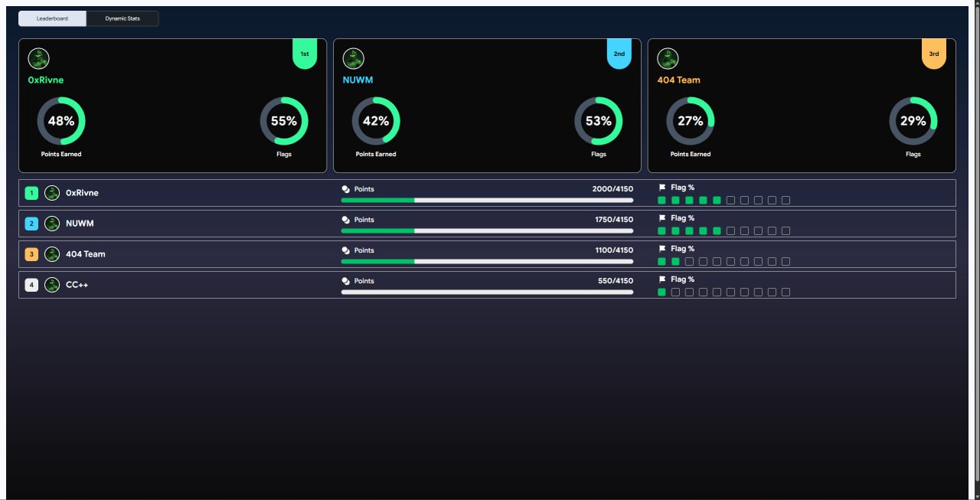
Task: Click the third flag box in 404 Team row
Action: (x=689, y=261)
